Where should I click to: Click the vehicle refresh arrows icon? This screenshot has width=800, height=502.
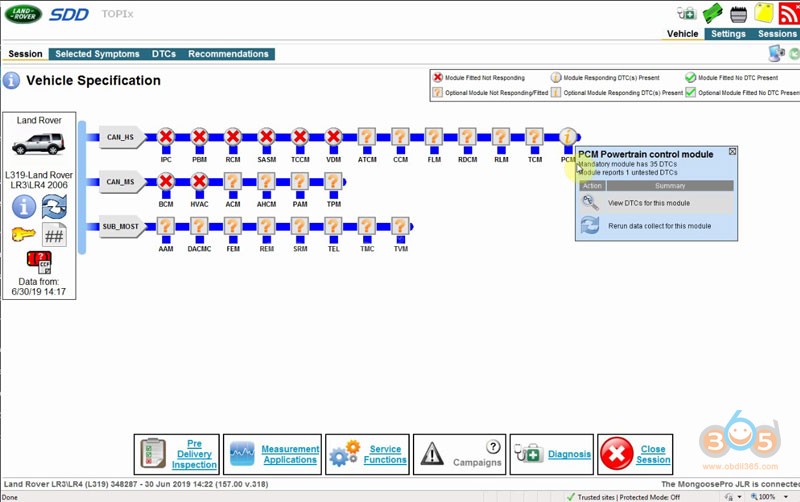point(54,207)
